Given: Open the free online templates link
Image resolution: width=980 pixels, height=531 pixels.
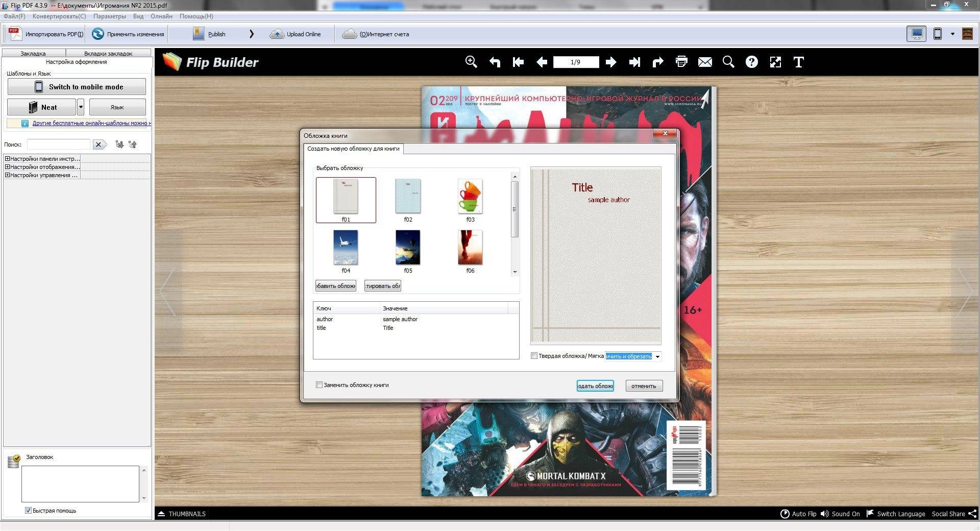Looking at the screenshot, I should pos(91,123).
